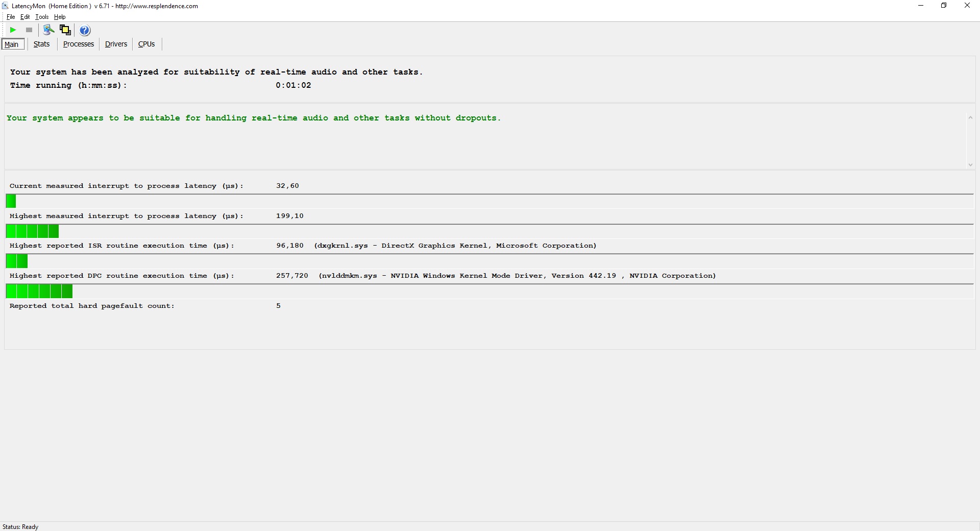Switch to the Processes tab
Screen dimensions: 980x531
coord(79,44)
